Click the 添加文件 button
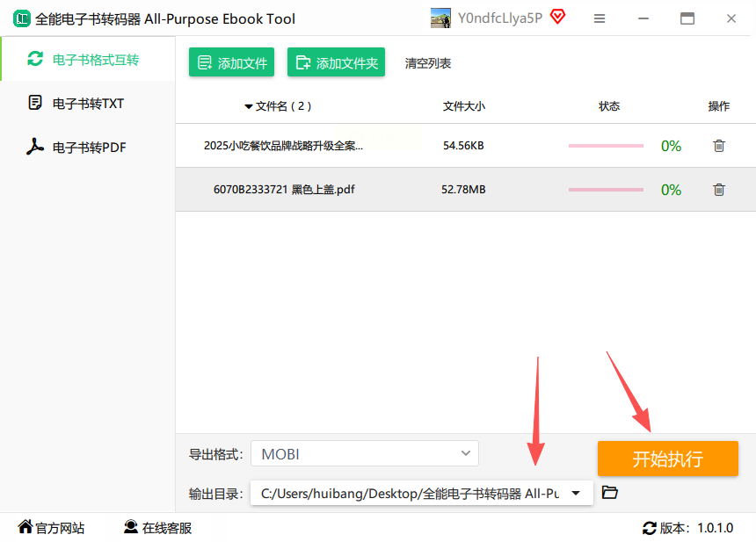756x542 pixels. tap(231, 62)
